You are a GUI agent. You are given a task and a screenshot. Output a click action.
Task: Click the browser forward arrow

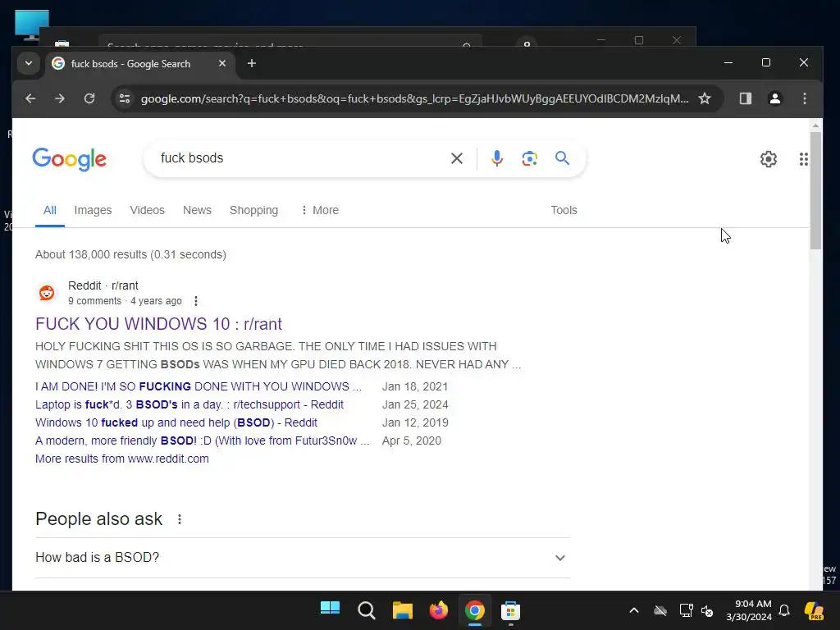point(59,98)
